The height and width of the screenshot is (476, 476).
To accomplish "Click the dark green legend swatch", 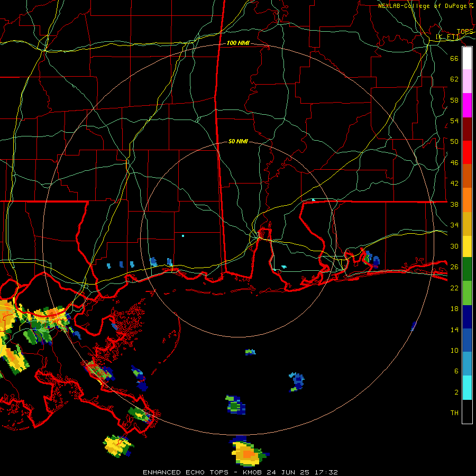I will tap(467, 269).
